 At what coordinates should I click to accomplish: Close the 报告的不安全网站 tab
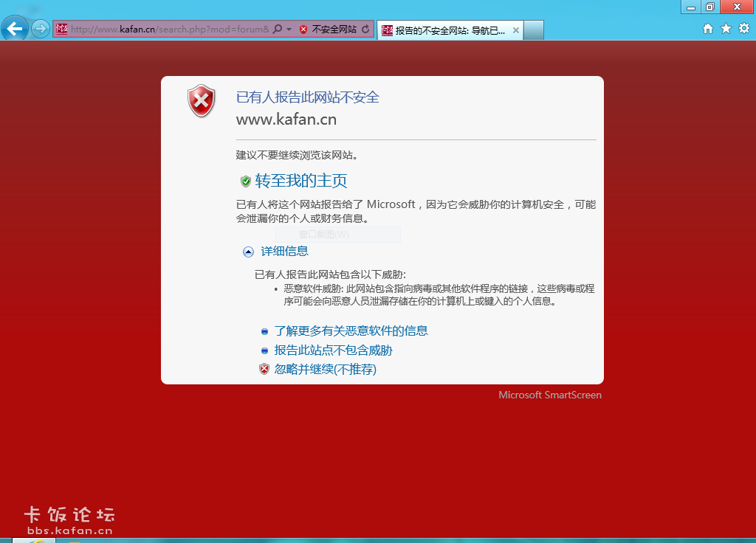point(516,30)
